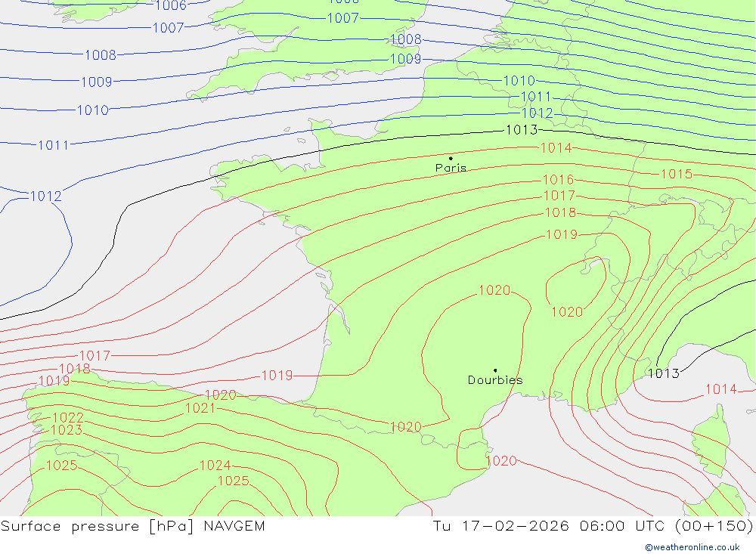The height and width of the screenshot is (554, 756).
Task: Click the red 1016 isobar label
Action: coord(559,180)
